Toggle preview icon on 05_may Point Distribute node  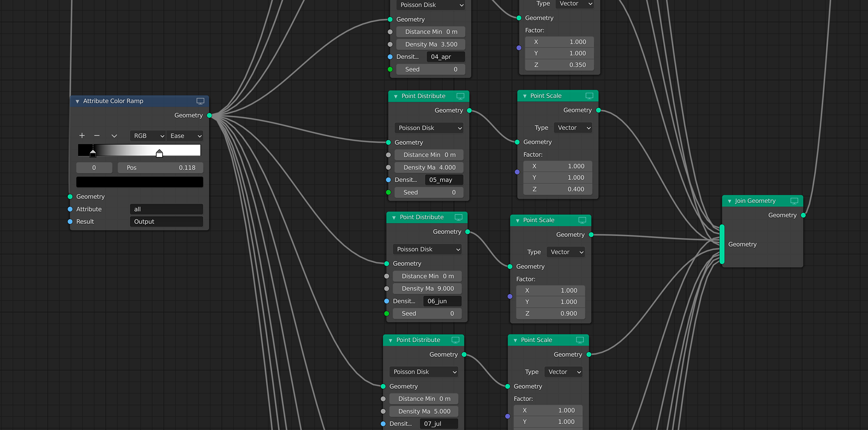coord(460,96)
